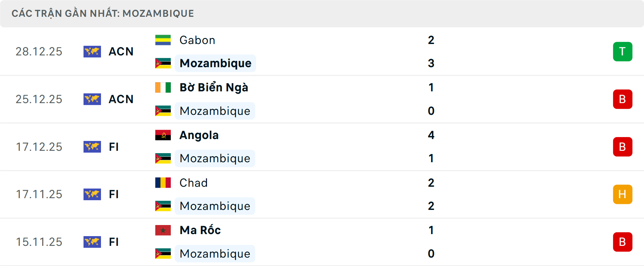Image resolution: width=644 pixels, height=266 pixels.
Task: Open the Mozambique team page from Gabon match
Action: coord(215,63)
